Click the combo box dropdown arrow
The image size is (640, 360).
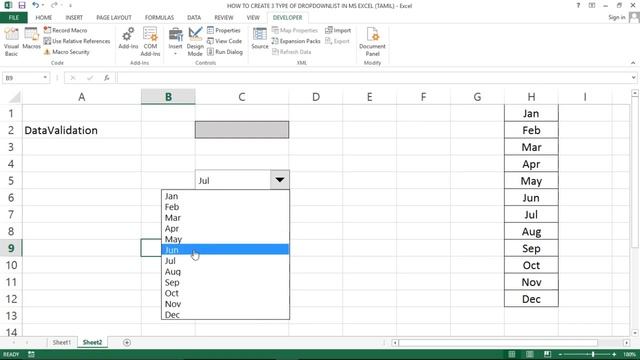(280, 180)
